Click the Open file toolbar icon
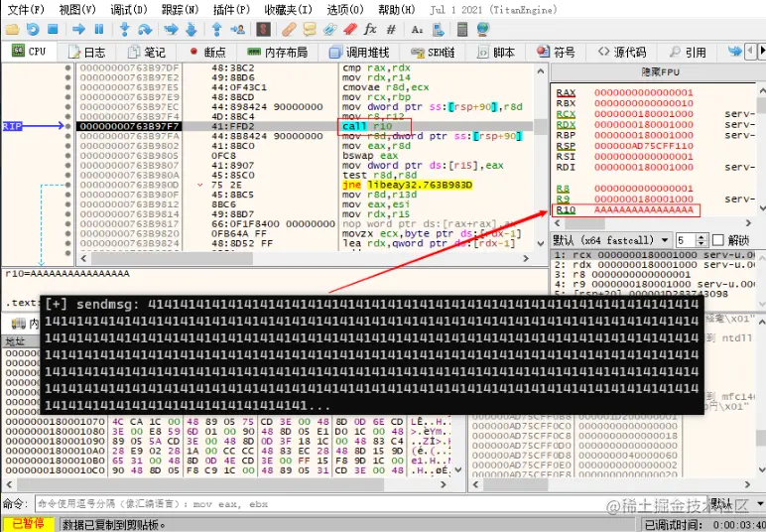Viewport: 766px width, 532px height. 12,30
